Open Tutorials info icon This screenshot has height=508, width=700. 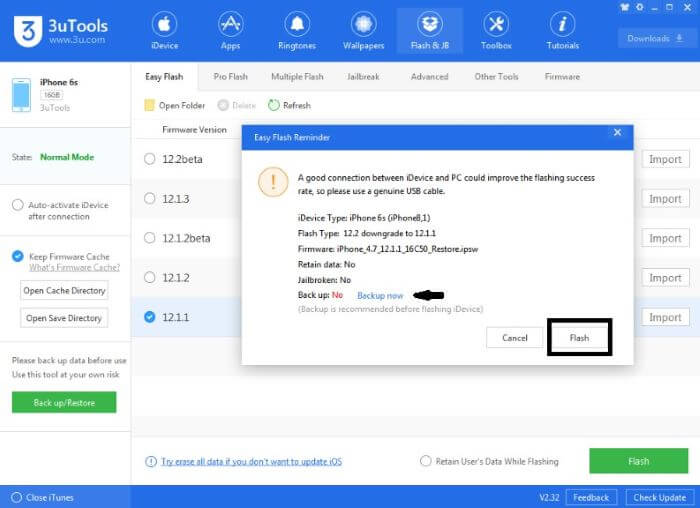562,24
